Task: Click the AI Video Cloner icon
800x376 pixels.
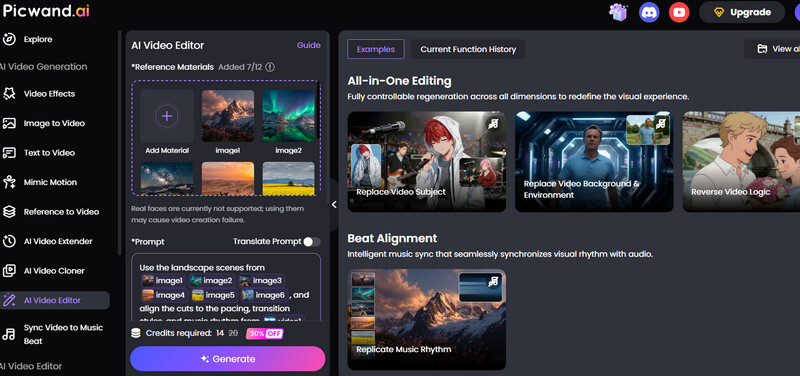Action: pos(9,271)
